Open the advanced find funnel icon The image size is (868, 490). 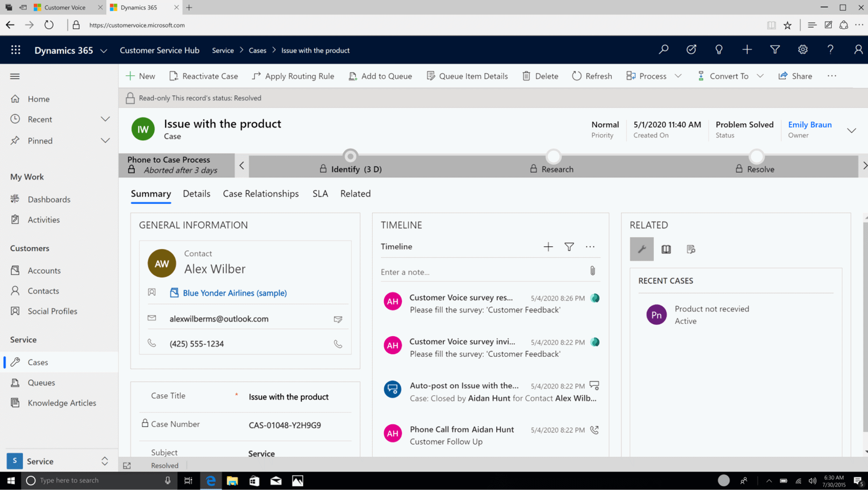click(775, 50)
